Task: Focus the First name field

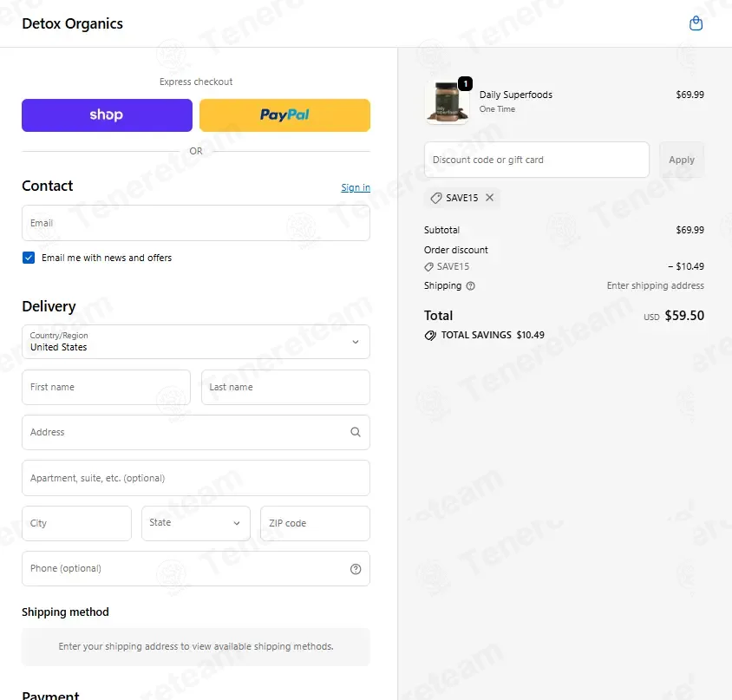Action: coord(106,387)
